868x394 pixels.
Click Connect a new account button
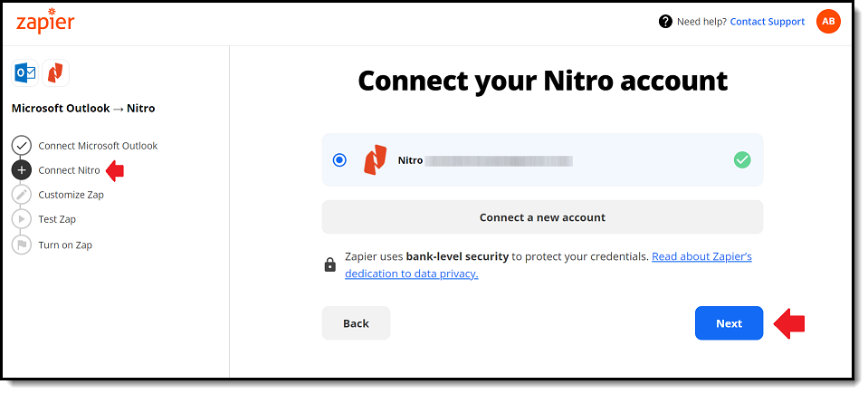pos(542,217)
